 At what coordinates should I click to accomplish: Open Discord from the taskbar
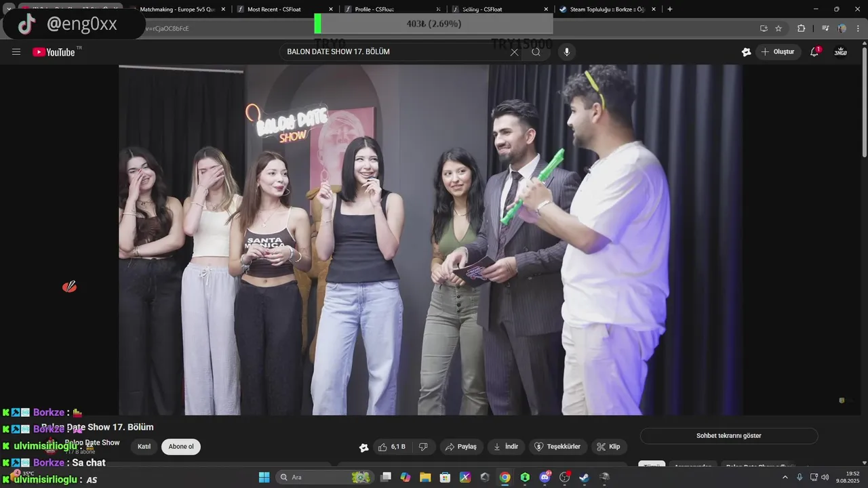(545, 477)
